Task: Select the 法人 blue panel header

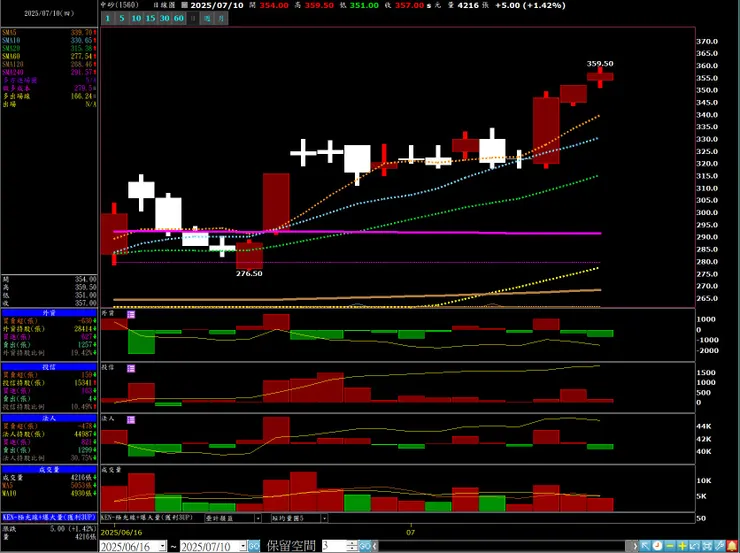Action: click(49, 418)
